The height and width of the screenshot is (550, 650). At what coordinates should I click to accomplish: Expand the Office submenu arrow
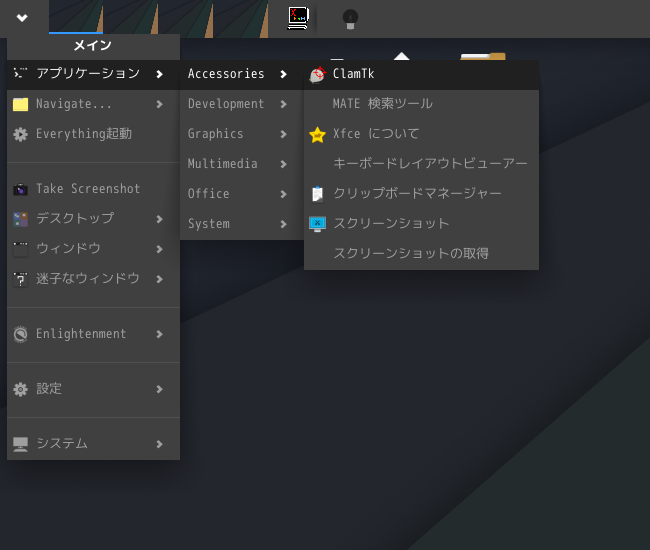point(284,194)
